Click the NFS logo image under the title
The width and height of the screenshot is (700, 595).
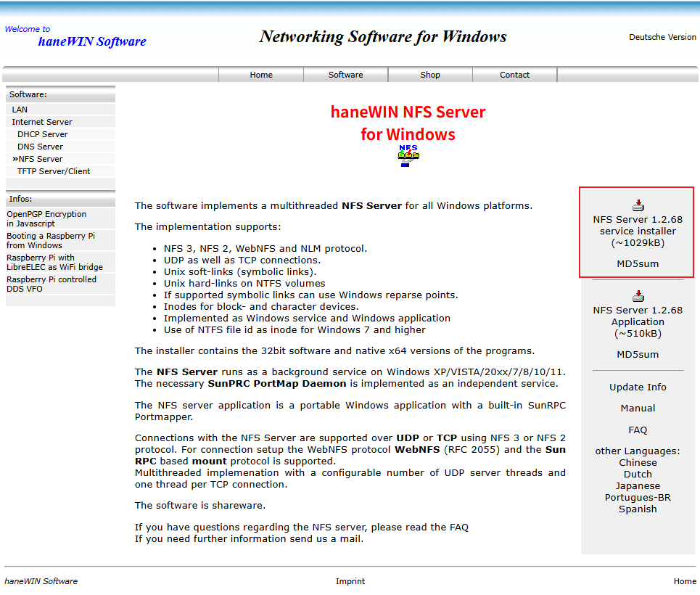(x=408, y=155)
